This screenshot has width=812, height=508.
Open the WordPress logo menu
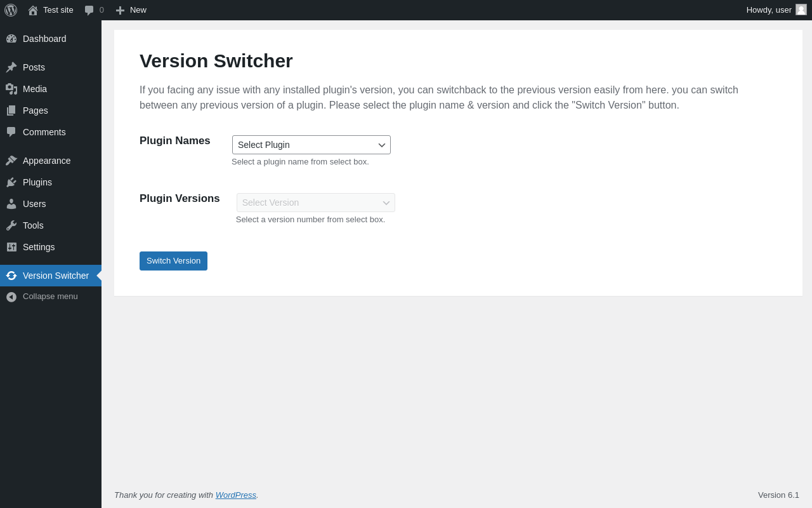[11, 10]
